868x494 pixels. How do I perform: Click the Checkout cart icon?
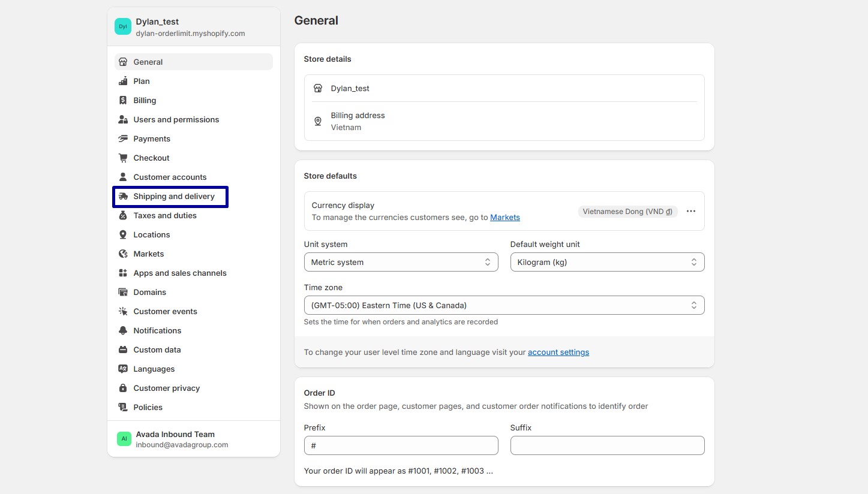[123, 158]
